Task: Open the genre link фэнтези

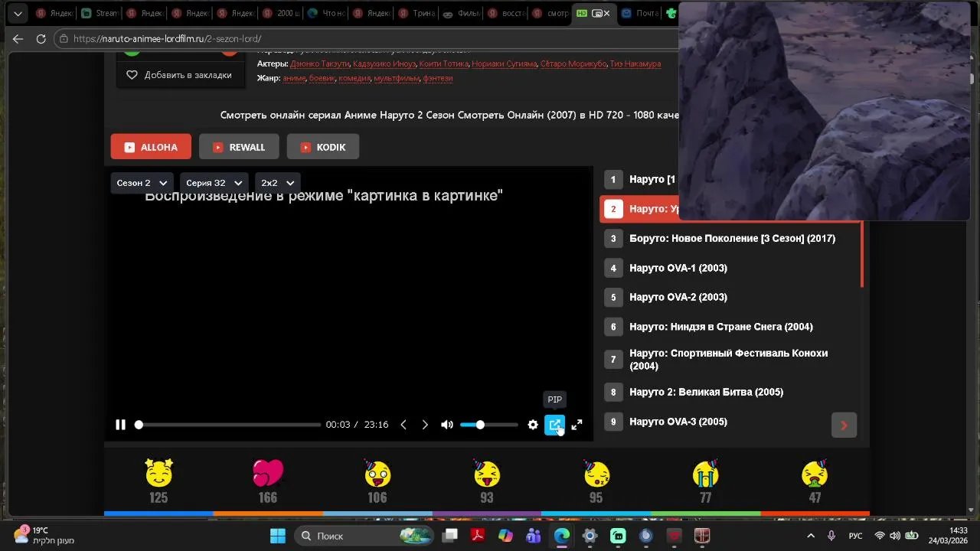Action: point(438,78)
